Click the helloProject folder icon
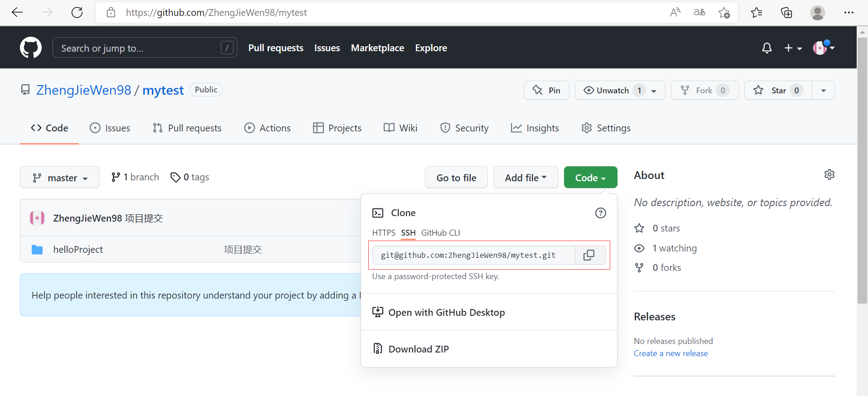Viewport: 868px width, 396px height. point(37,250)
